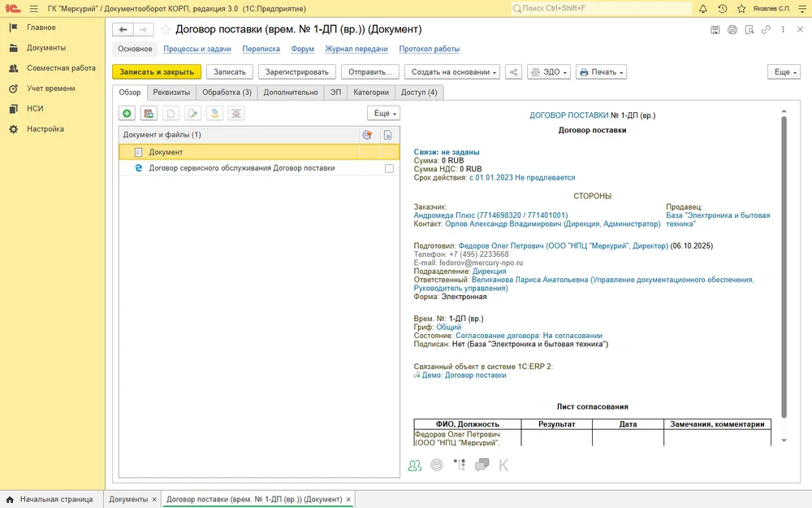Open history clock icon in top bar

click(723, 8)
